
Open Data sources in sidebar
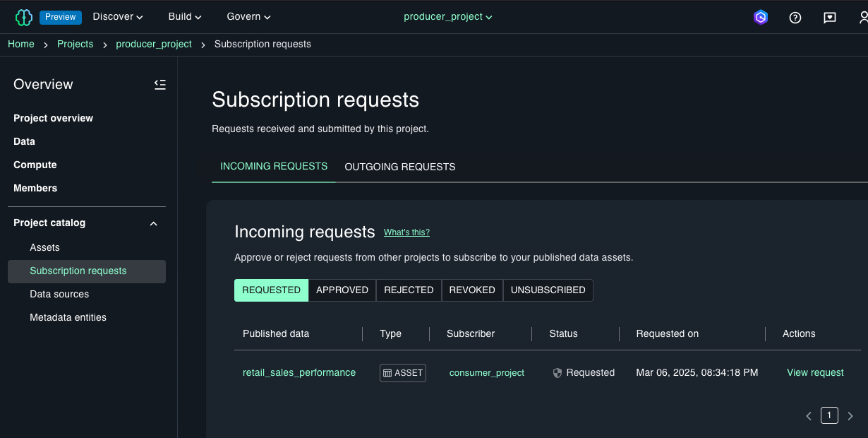click(59, 295)
